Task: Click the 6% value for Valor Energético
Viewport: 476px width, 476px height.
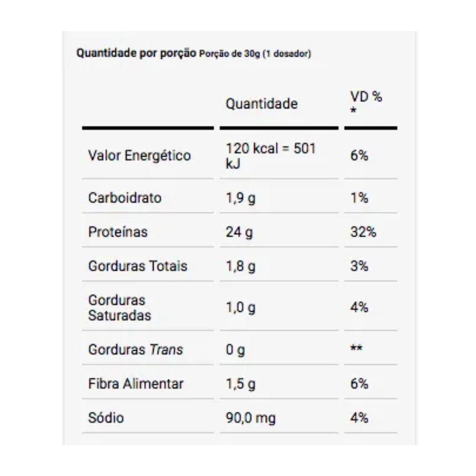Action: point(359,156)
